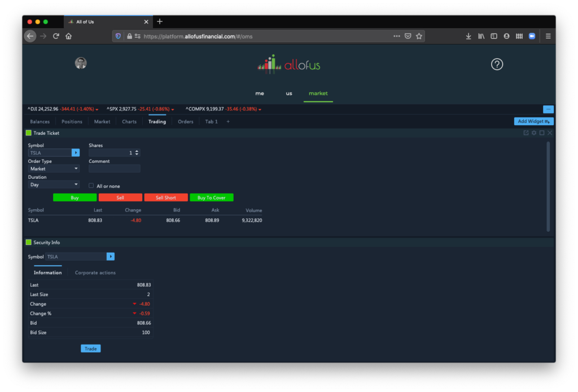The width and height of the screenshot is (578, 392).
Task: Open the browser hamburger menu
Action: click(x=548, y=36)
